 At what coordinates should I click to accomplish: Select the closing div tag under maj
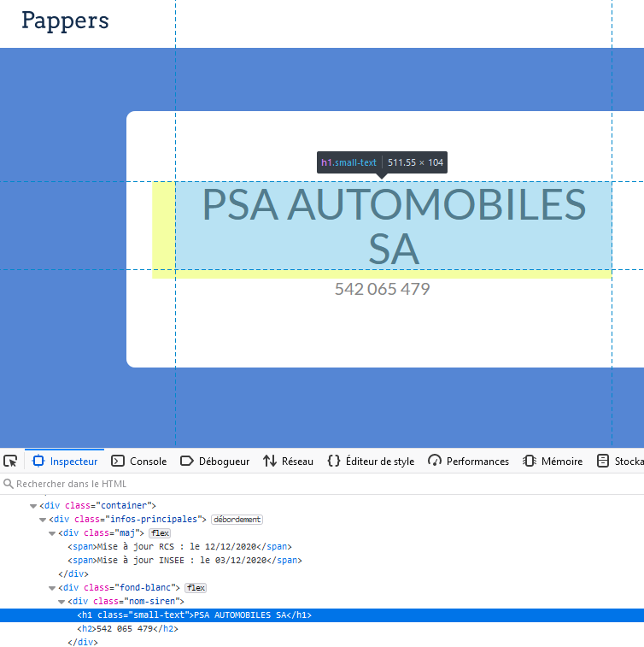point(322,574)
